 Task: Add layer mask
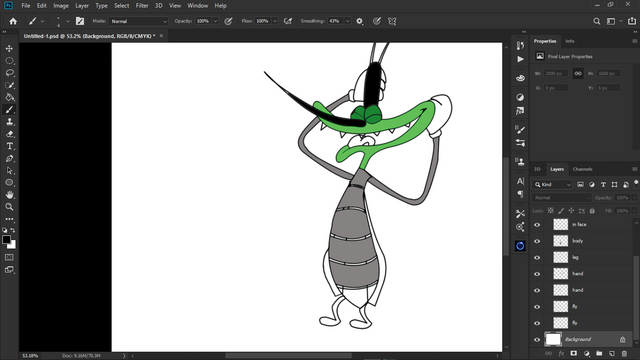coord(573,353)
